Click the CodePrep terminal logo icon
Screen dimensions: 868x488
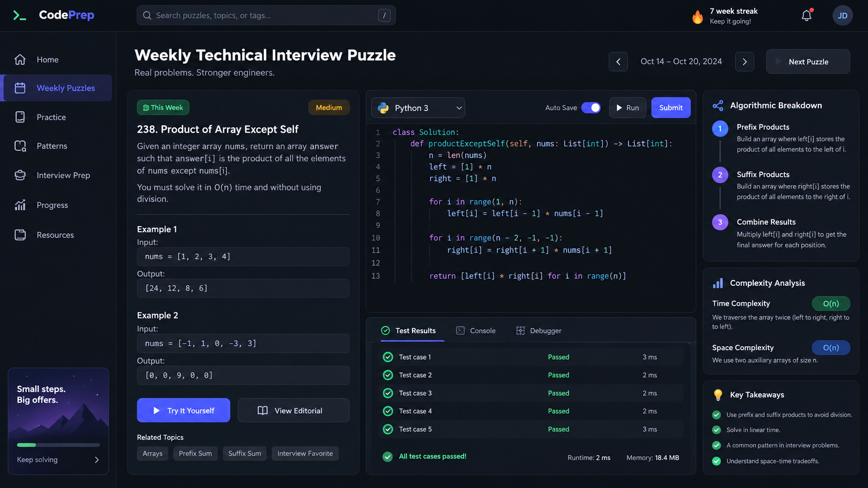coord(20,16)
